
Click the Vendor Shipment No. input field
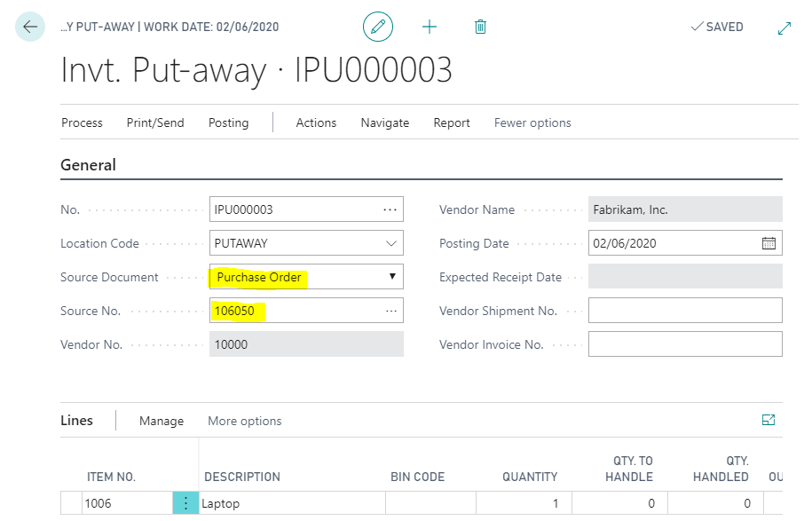click(x=684, y=311)
